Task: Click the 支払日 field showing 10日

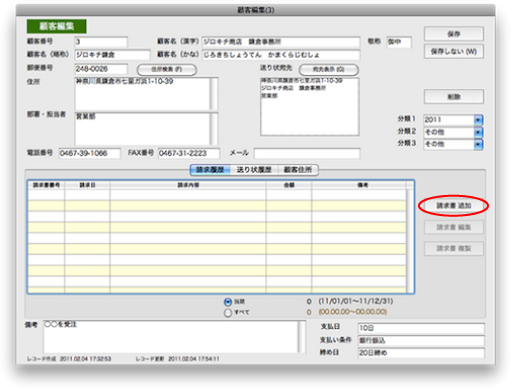Action: point(421,328)
